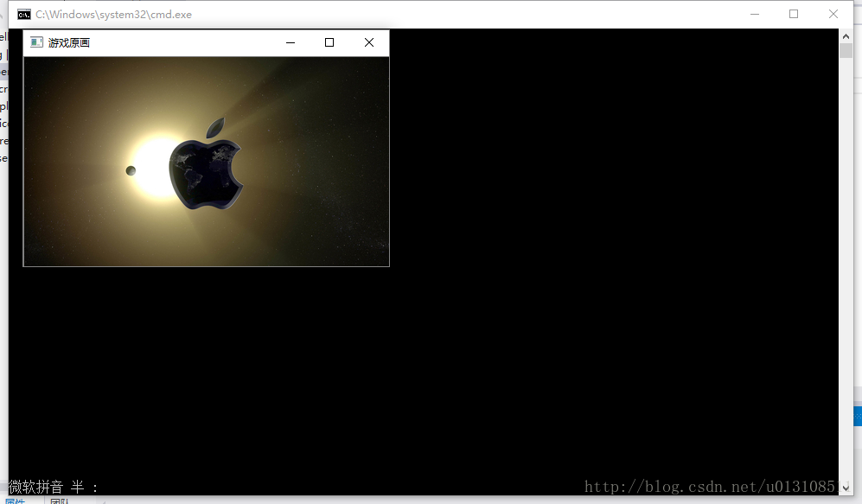Minimize the 游戏原画 image window
This screenshot has width=862, height=504.
click(x=291, y=42)
